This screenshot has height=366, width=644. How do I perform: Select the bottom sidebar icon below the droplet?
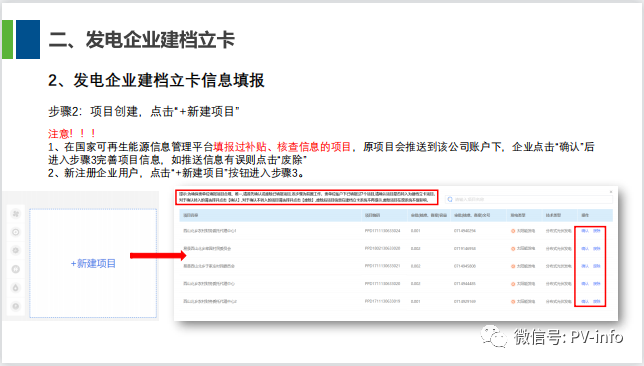(16, 306)
